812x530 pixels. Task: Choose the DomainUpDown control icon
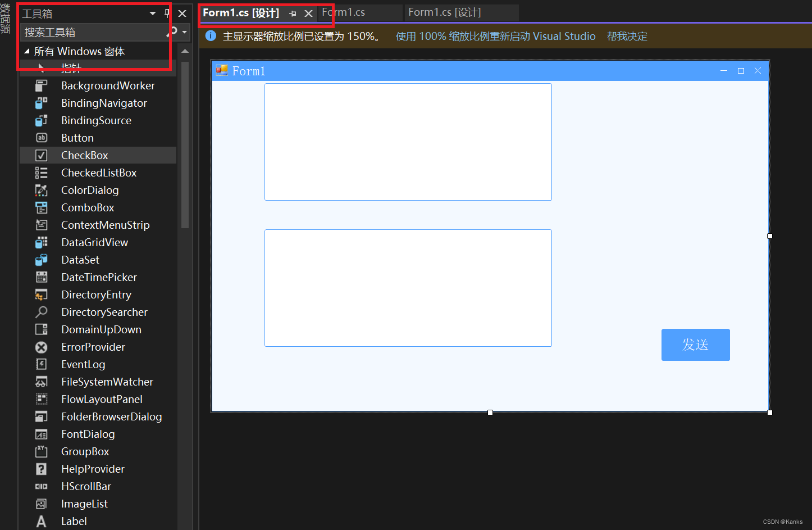point(42,329)
